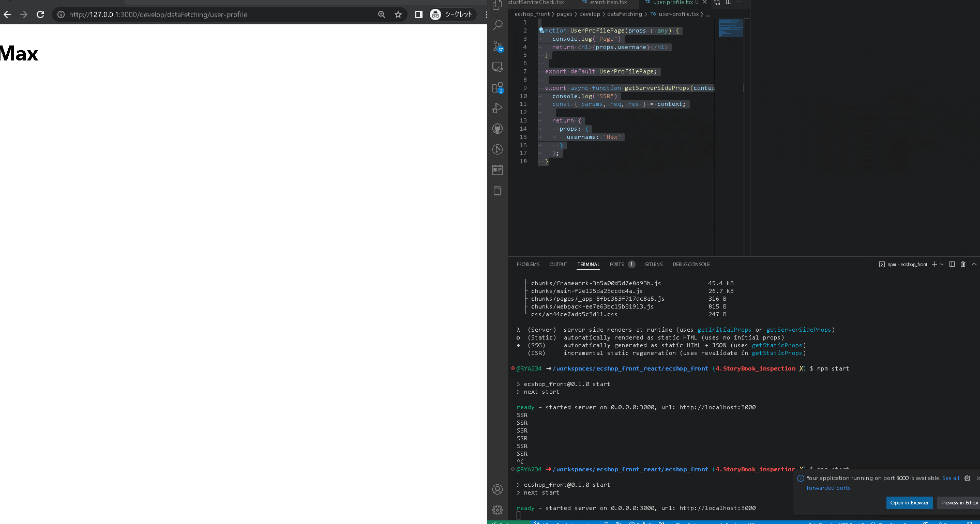Click the code minimap thumbnail
The width and height of the screenshot is (980, 524).
(x=731, y=28)
